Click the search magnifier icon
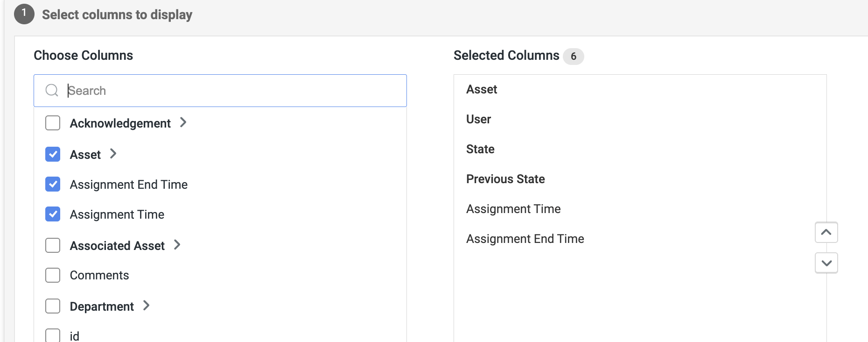Viewport: 868px width, 342px height. 52,90
